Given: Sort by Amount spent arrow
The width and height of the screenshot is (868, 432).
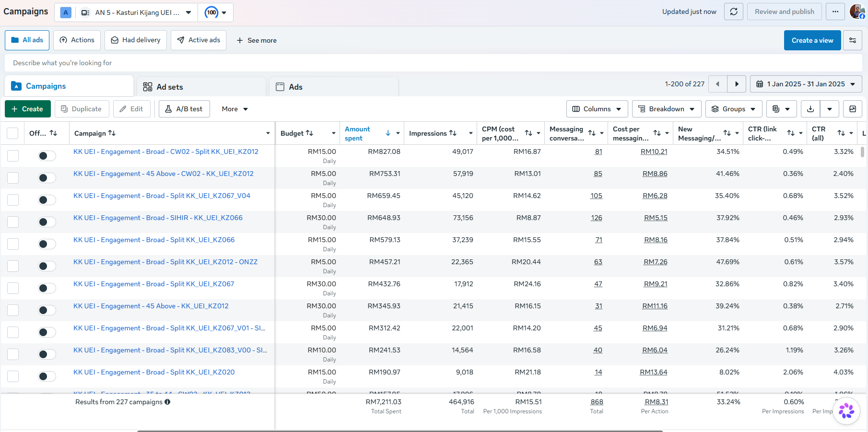Looking at the screenshot, I should [388, 133].
